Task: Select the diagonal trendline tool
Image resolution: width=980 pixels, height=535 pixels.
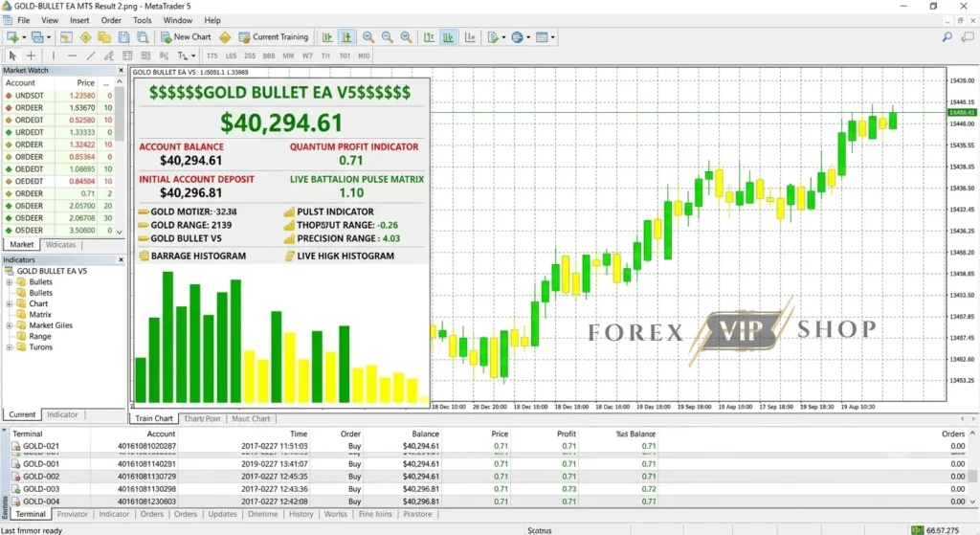Action: pos(91,56)
